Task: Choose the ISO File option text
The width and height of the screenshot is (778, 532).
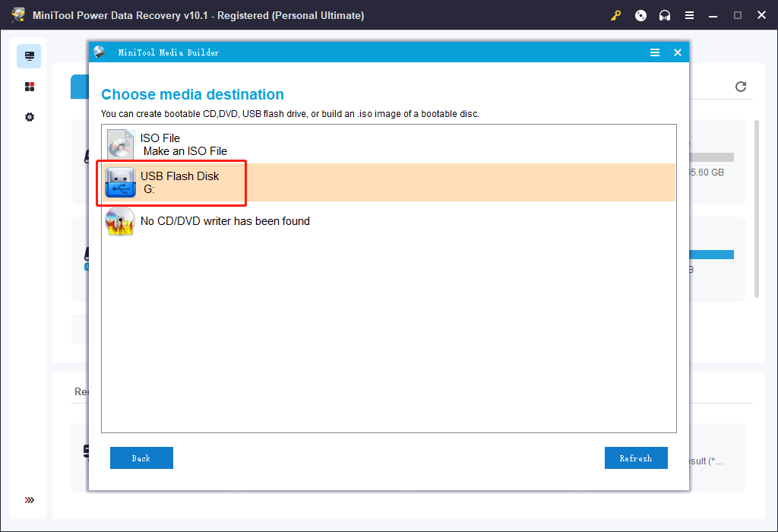Action: tap(160, 138)
